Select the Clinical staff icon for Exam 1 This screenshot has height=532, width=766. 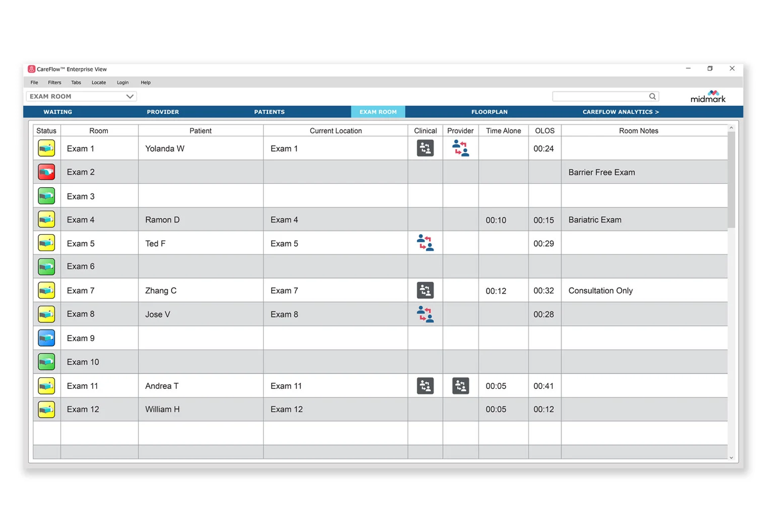(425, 148)
